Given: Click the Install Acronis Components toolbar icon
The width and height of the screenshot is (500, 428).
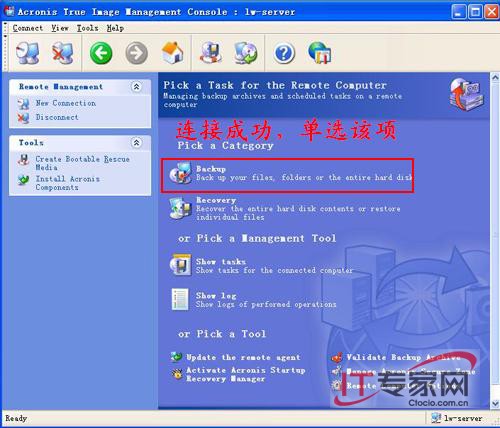Looking at the screenshot, I should (246, 53).
